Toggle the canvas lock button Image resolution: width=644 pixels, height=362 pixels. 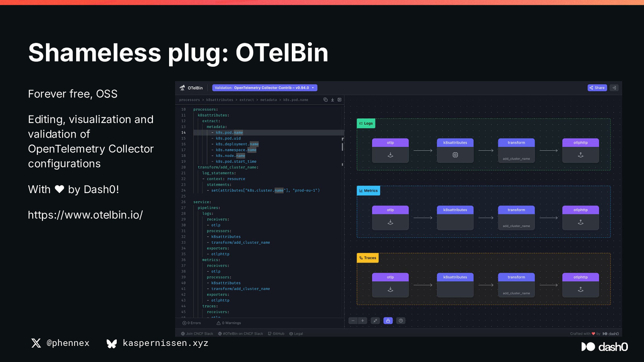(x=388, y=321)
